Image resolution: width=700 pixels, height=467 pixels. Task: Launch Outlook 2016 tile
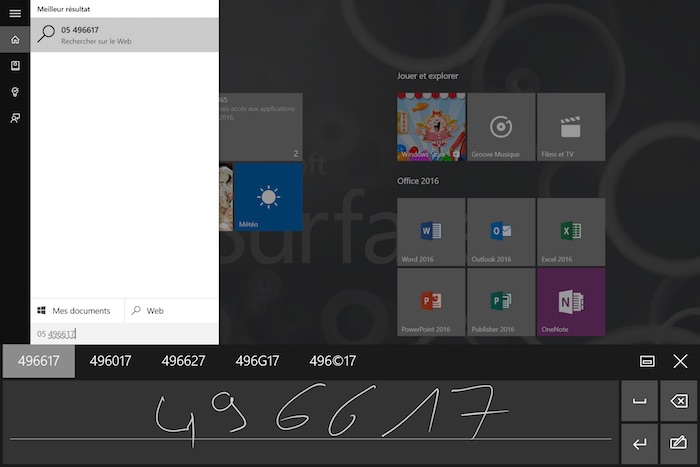[x=501, y=232]
